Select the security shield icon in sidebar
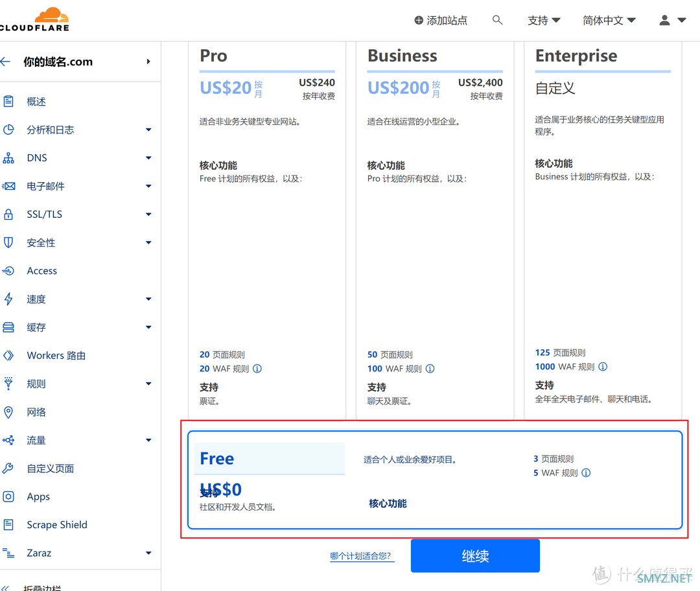Viewport: 700px width, 591px height. coord(8,242)
